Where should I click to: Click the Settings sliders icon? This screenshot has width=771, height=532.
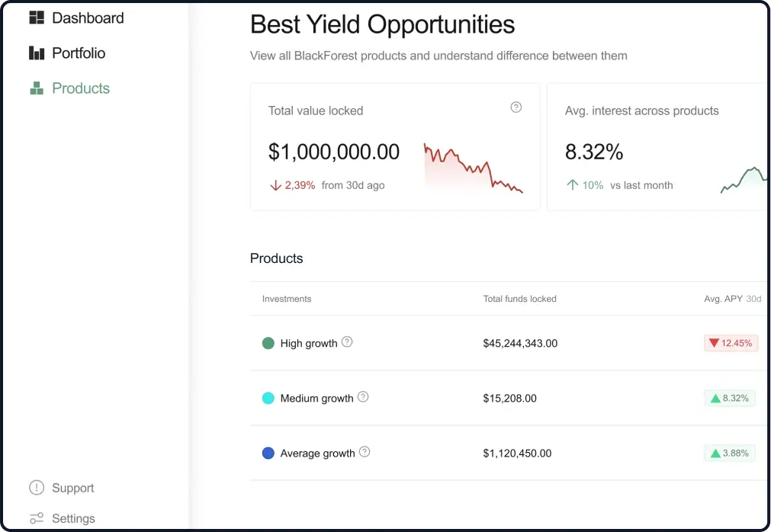[37, 518]
